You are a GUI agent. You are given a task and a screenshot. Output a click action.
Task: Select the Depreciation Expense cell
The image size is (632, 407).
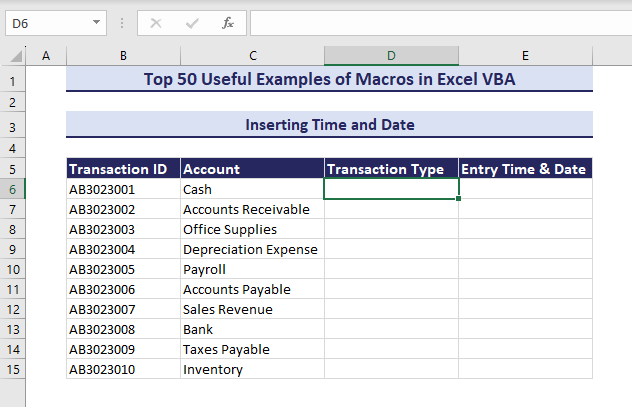pyautogui.click(x=252, y=249)
